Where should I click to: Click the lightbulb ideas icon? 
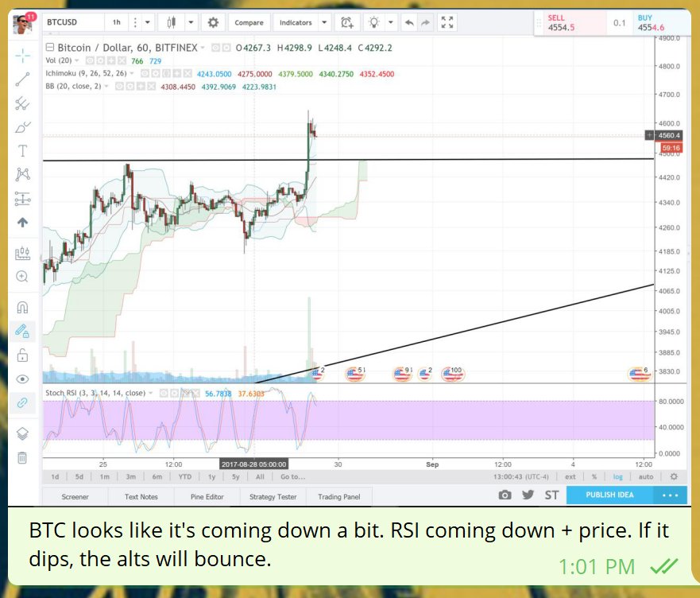pos(373,22)
